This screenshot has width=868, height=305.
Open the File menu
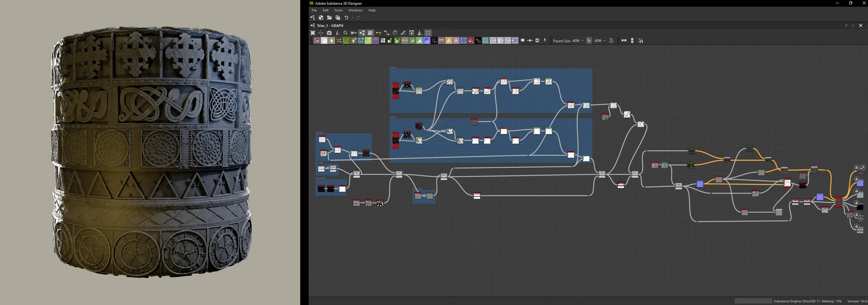point(314,10)
